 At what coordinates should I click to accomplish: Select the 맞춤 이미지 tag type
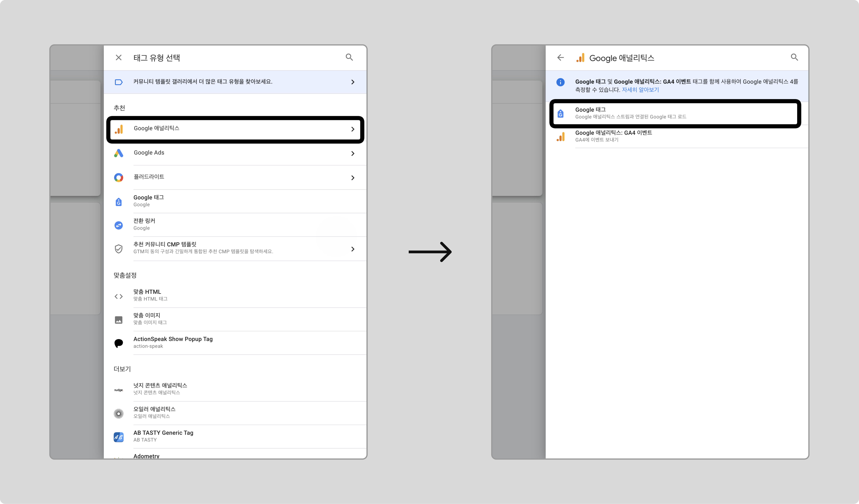pos(235,319)
